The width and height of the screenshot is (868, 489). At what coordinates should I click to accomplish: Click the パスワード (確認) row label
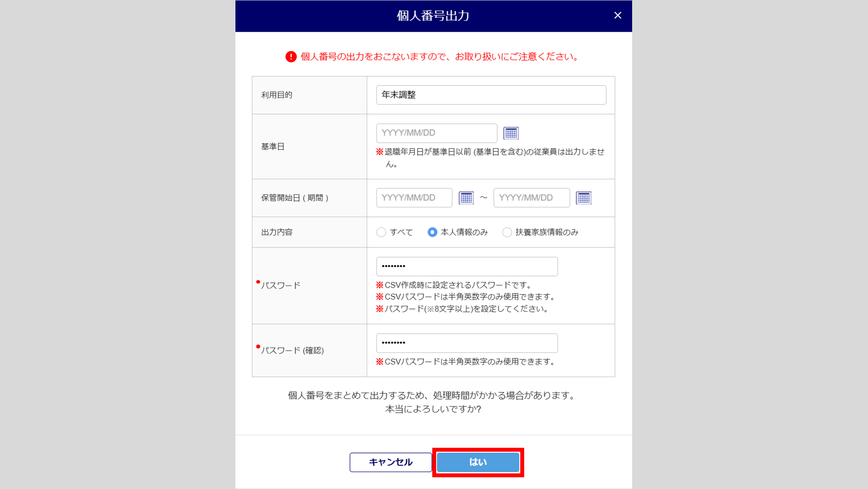(x=292, y=351)
